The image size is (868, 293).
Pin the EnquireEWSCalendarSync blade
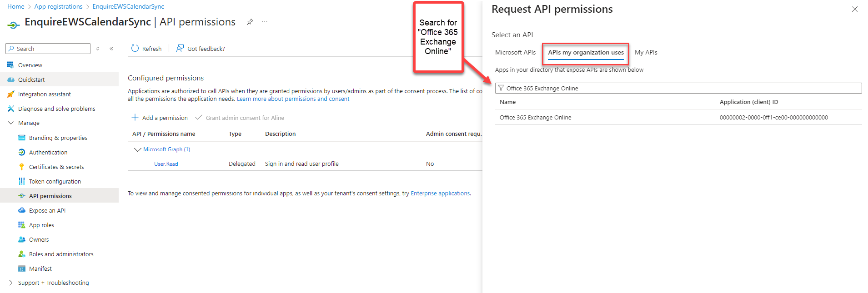tap(250, 22)
